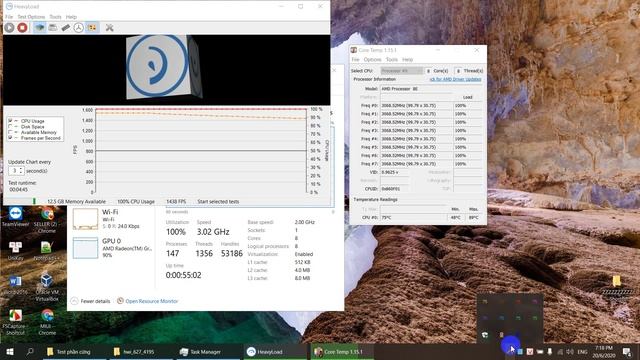Open notification action center icon
Viewport: 640px width, 360px height.
(x=627, y=352)
